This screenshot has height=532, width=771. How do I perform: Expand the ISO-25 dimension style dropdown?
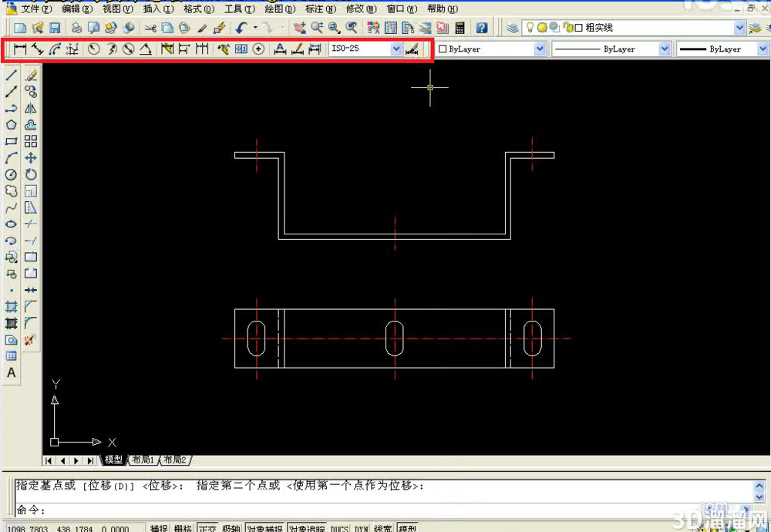click(x=396, y=49)
